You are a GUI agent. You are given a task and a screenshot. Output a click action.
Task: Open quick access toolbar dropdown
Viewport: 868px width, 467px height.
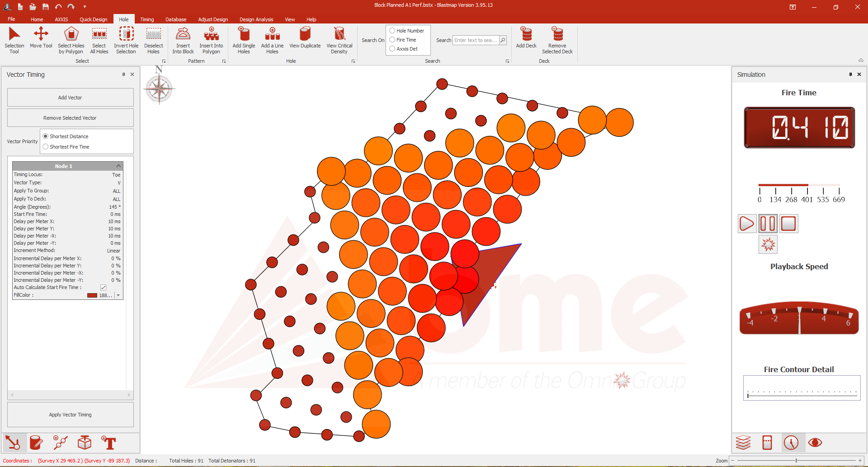[x=85, y=7]
